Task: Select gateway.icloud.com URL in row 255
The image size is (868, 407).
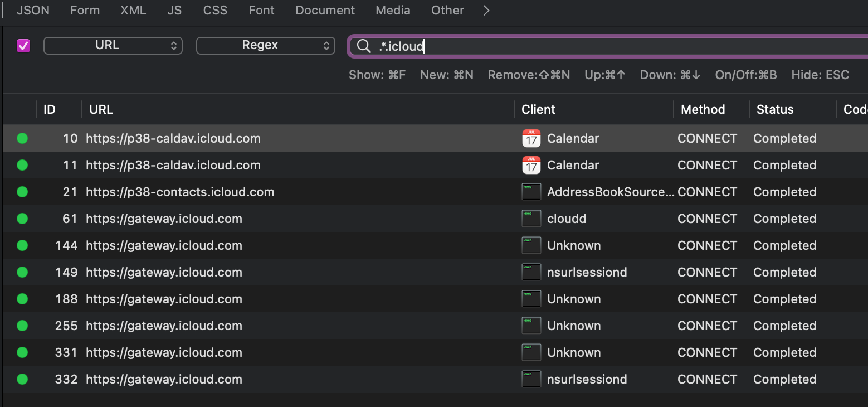Action: 164,326
